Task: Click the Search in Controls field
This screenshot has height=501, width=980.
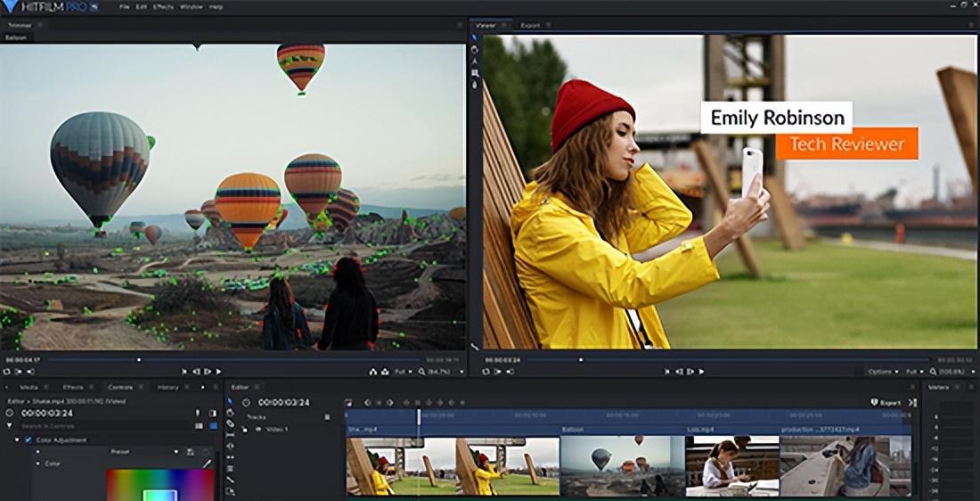Action: 106,426
